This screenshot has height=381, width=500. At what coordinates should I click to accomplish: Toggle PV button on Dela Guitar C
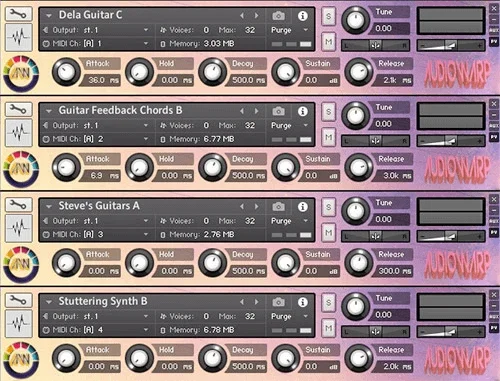[494, 42]
